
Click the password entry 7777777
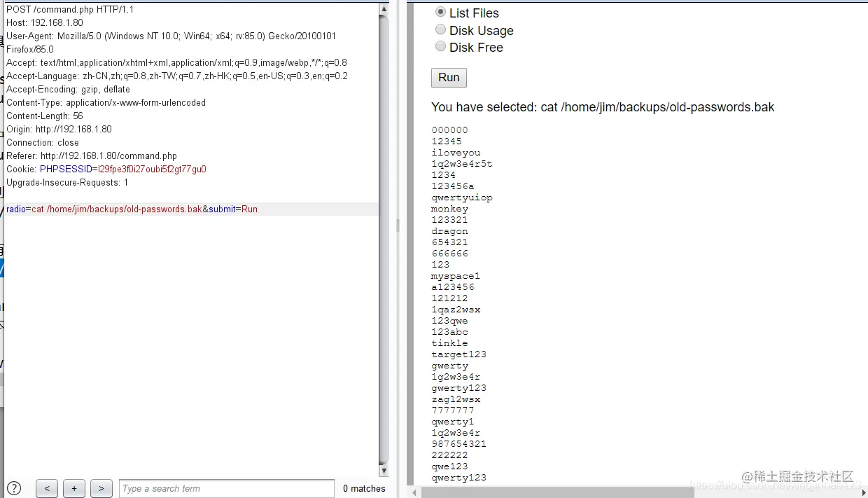(453, 410)
